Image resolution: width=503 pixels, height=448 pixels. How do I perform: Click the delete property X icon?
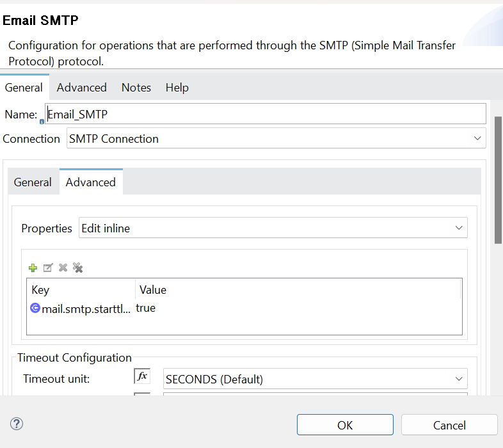click(63, 268)
